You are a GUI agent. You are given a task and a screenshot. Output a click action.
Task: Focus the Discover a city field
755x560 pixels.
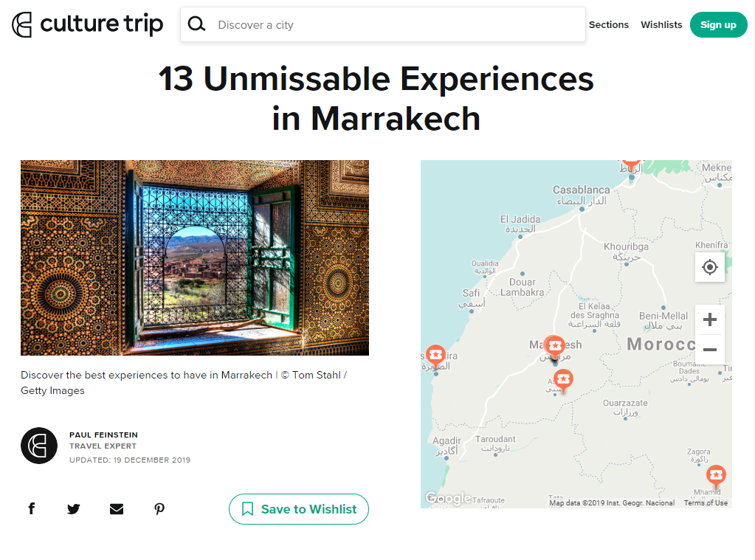pos(383,24)
